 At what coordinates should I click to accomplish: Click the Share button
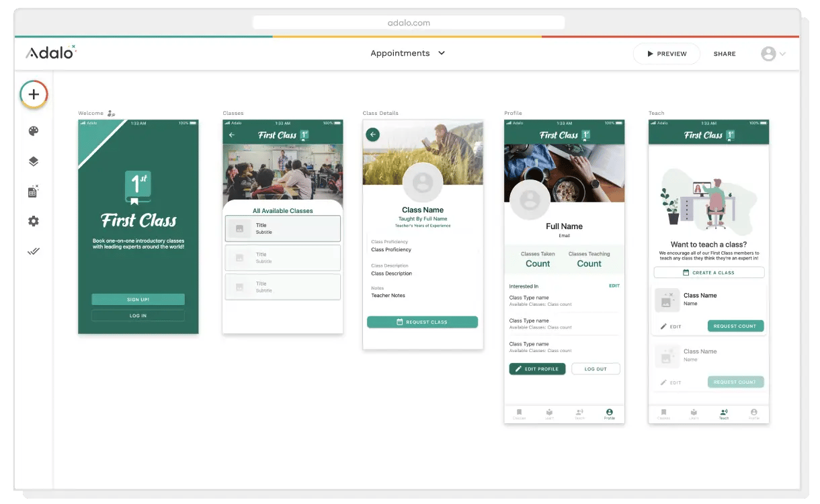(725, 54)
